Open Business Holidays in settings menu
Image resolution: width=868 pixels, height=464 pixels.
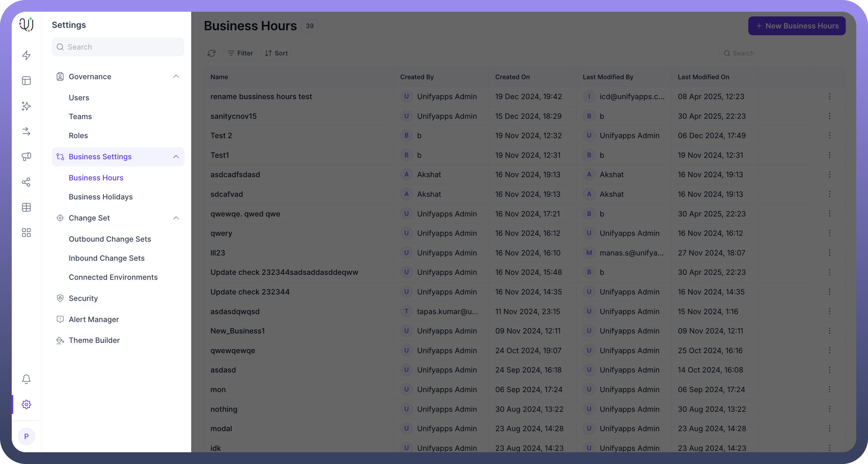pos(100,197)
